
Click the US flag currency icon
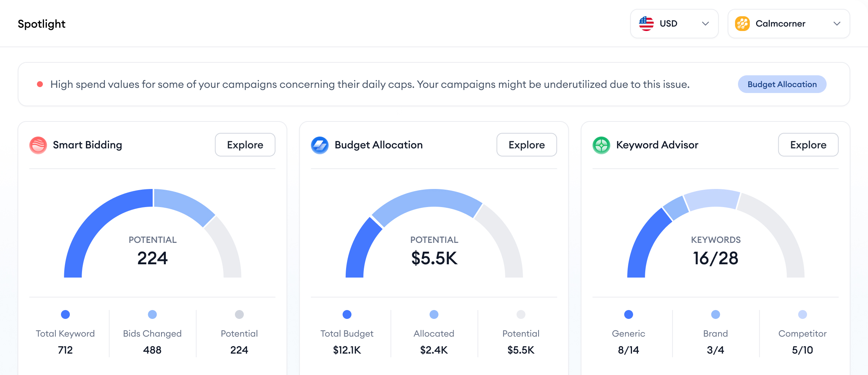tap(646, 24)
